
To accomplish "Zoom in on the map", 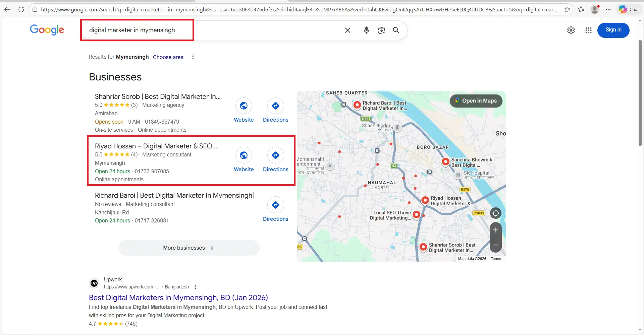I will tap(496, 230).
